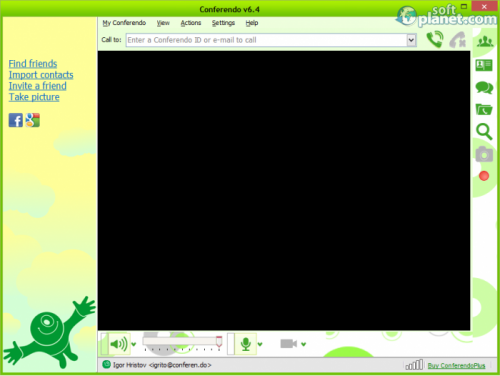This screenshot has width=500, height=376.
Task: Open the chat bubbles icon
Action: [x=484, y=88]
